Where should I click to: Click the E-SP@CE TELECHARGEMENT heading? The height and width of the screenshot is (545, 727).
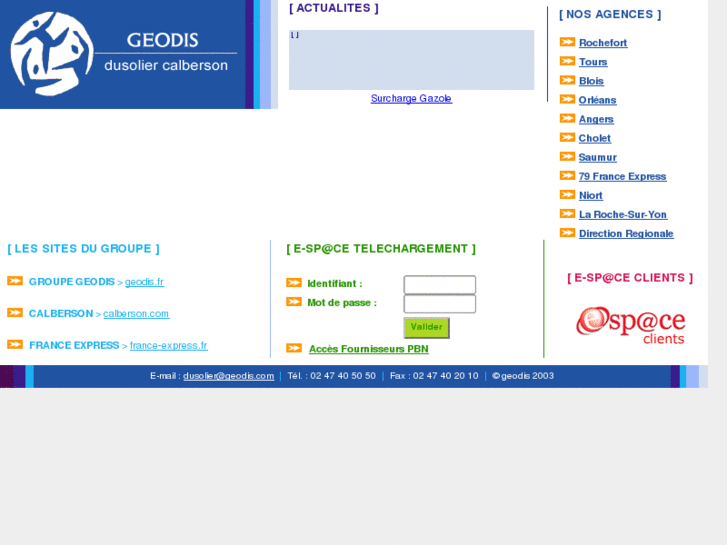(381, 249)
